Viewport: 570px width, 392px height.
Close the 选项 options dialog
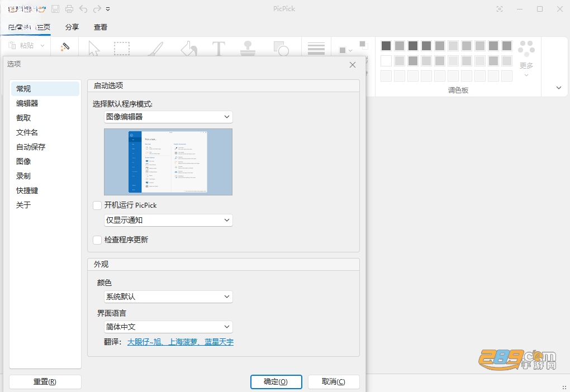click(x=353, y=65)
